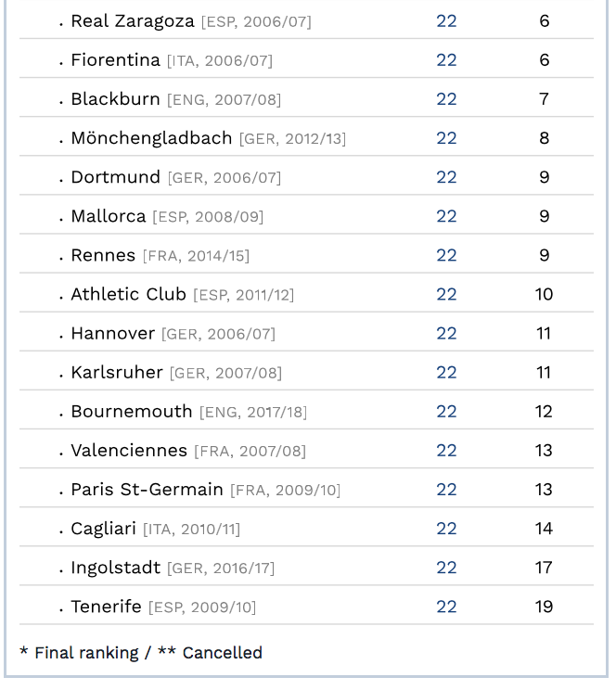Open the 22 link in Dortmund row

tap(446, 177)
